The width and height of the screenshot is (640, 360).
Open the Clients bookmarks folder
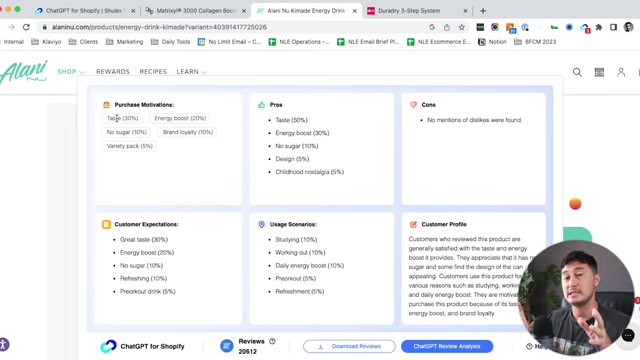pos(84,42)
